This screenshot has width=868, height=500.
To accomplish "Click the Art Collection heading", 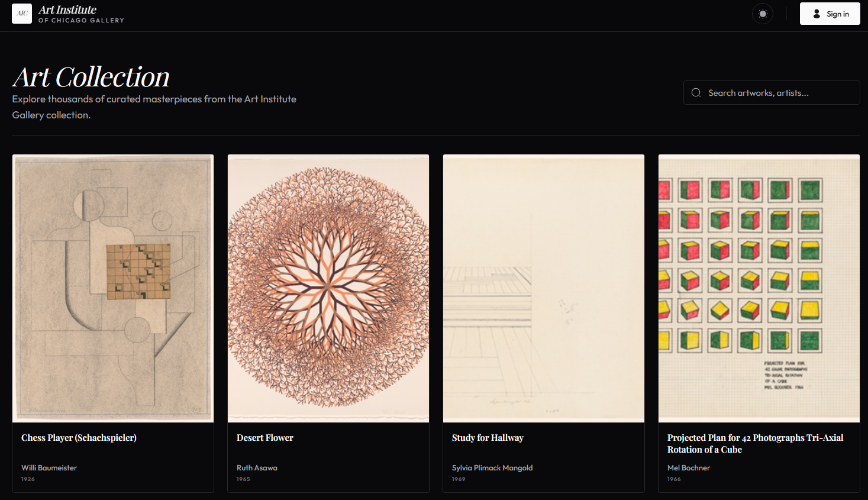I will point(91,77).
